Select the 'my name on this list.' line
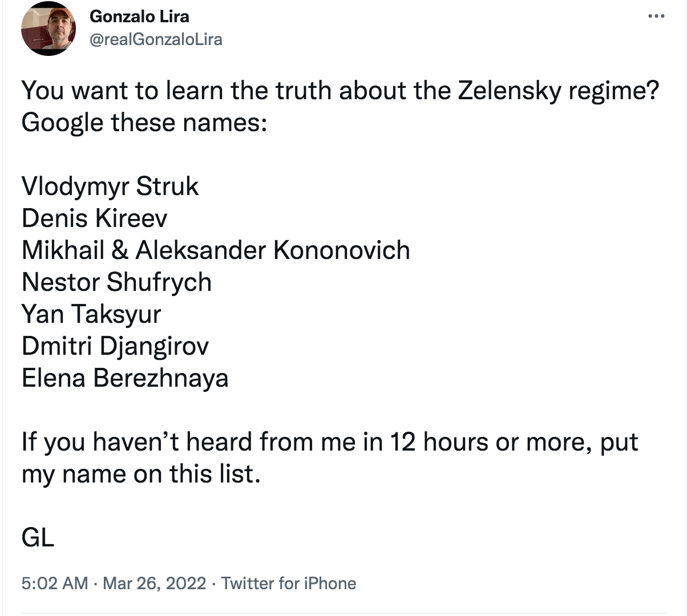 [141, 474]
